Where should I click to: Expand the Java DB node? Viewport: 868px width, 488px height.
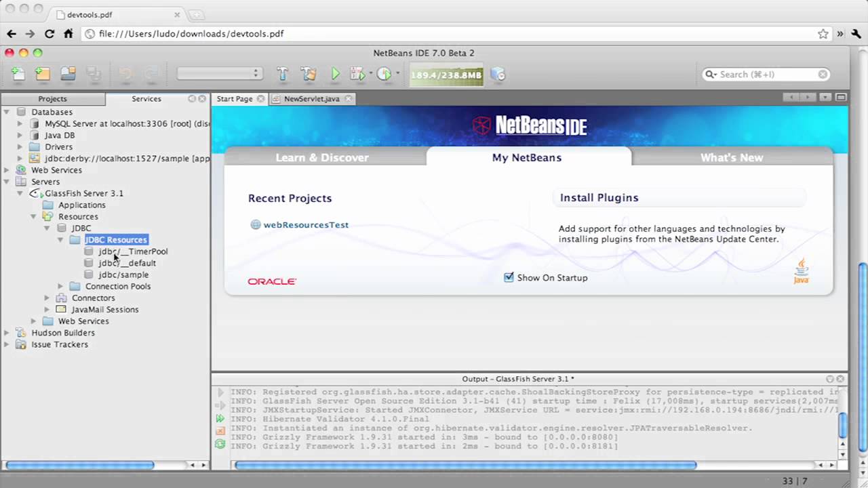[20, 135]
